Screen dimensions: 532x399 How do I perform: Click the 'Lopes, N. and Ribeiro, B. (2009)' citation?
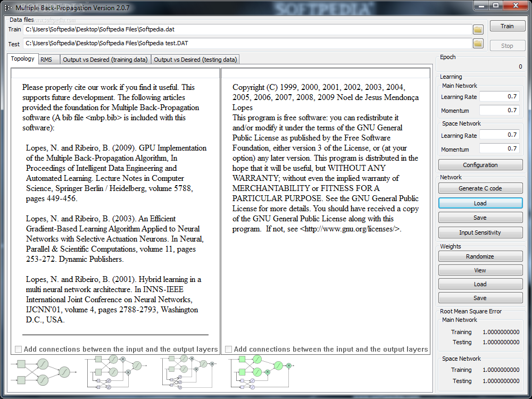117,173
